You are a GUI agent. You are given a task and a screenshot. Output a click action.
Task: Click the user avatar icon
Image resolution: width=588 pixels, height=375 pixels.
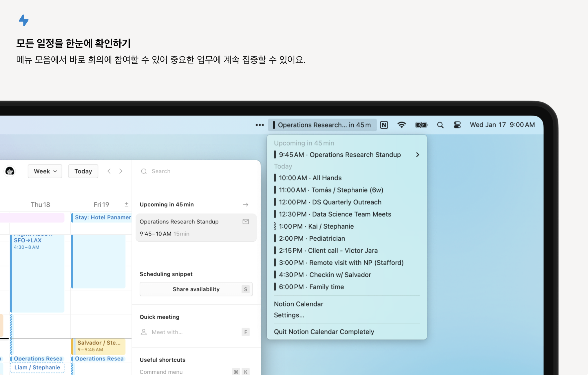click(10, 171)
